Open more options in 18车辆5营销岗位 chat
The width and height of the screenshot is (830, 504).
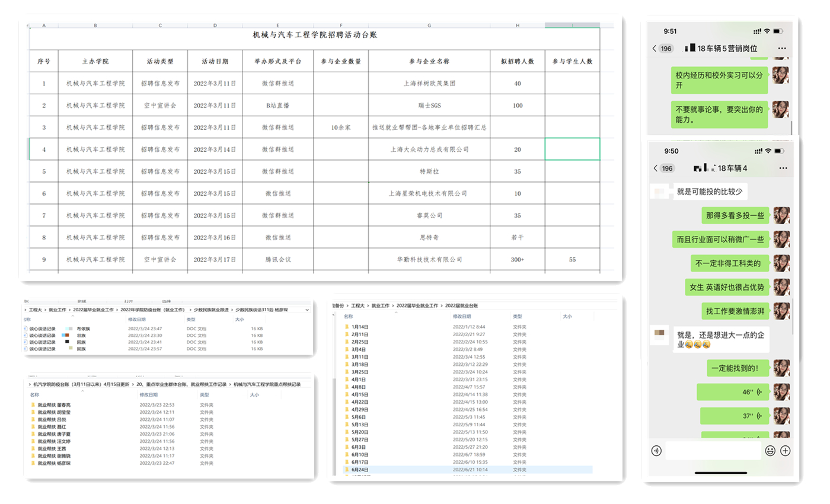tap(782, 49)
